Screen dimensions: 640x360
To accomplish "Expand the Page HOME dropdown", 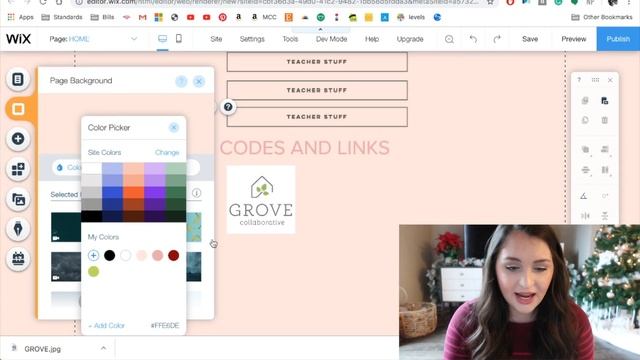I will [x=134, y=39].
